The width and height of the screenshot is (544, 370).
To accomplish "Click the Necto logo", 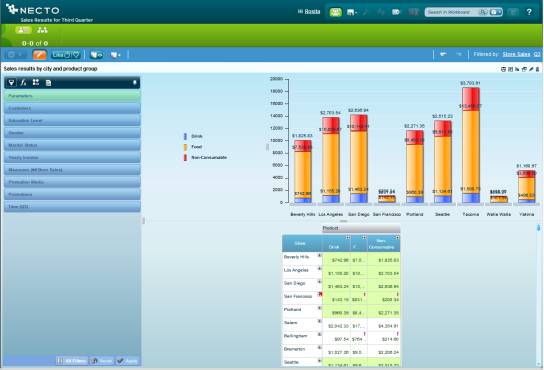I will 33,10.
